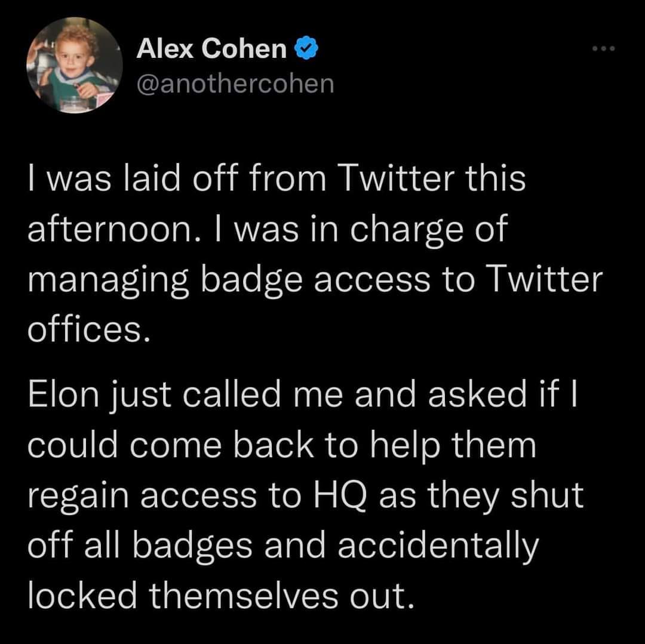Click the word 'themselves' in the last line
This screenshot has width=645, height=644.
(244, 596)
